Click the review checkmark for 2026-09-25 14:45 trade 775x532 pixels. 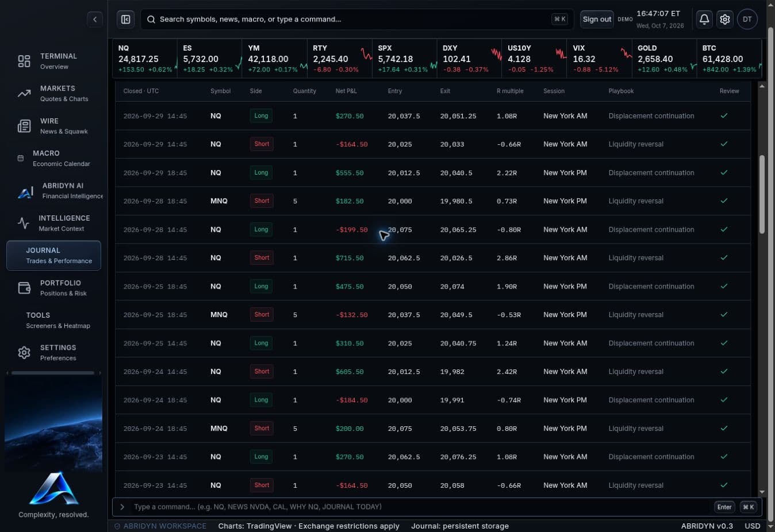(x=724, y=343)
